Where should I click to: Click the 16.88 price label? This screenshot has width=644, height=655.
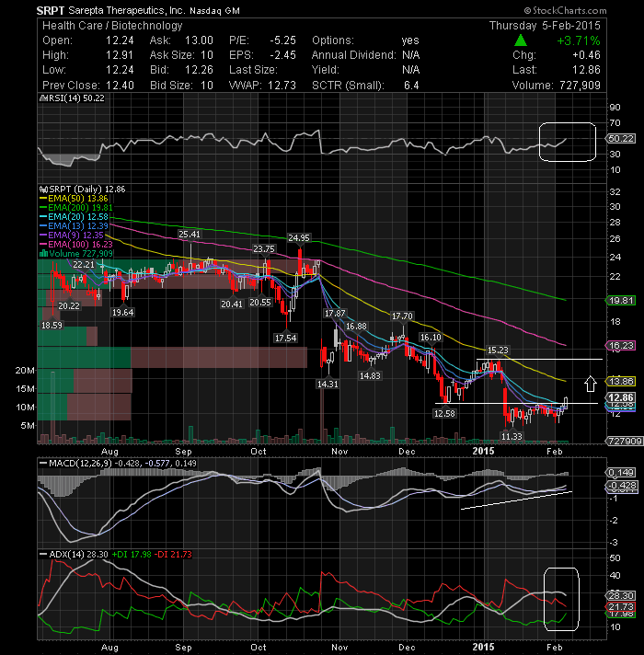(356, 326)
